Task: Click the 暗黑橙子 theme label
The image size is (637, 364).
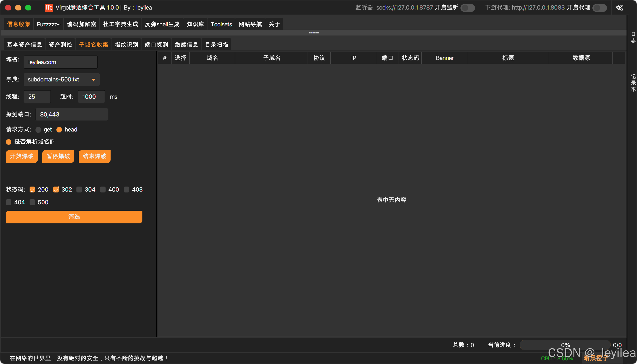Action: click(x=596, y=358)
